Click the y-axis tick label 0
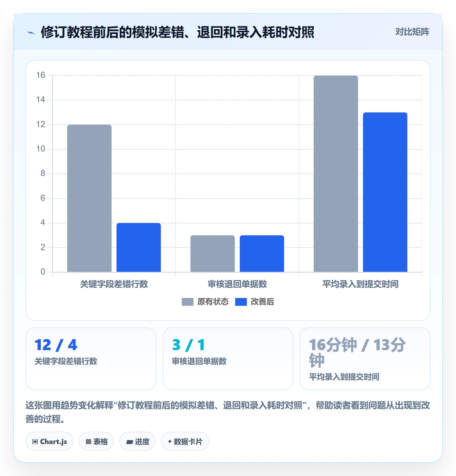This screenshot has width=456, height=476. pyautogui.click(x=43, y=272)
